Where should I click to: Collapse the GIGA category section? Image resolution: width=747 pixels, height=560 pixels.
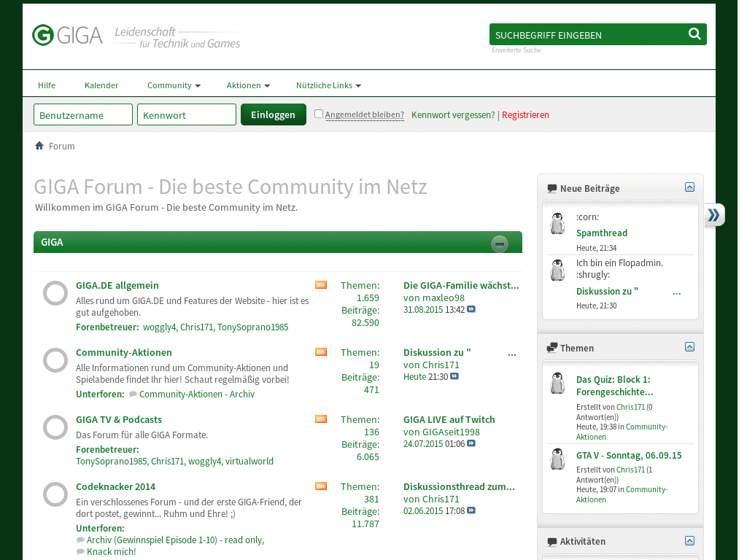click(x=499, y=244)
